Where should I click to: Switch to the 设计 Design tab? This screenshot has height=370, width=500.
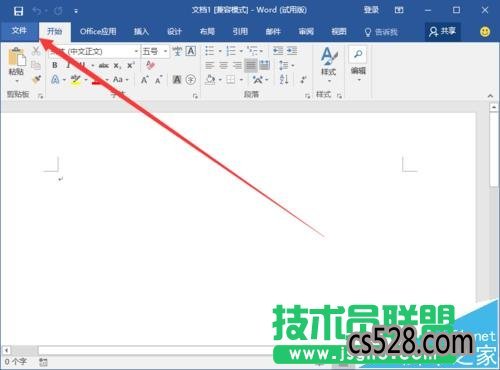pos(174,32)
